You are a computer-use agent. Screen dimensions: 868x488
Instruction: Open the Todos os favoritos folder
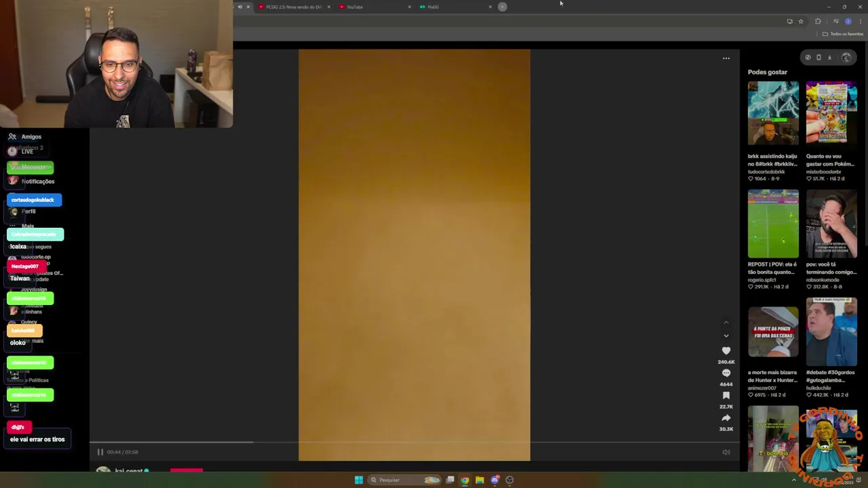click(843, 34)
